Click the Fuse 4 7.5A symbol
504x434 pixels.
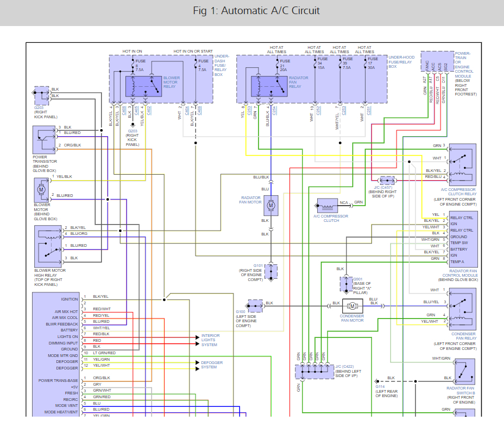point(196,65)
